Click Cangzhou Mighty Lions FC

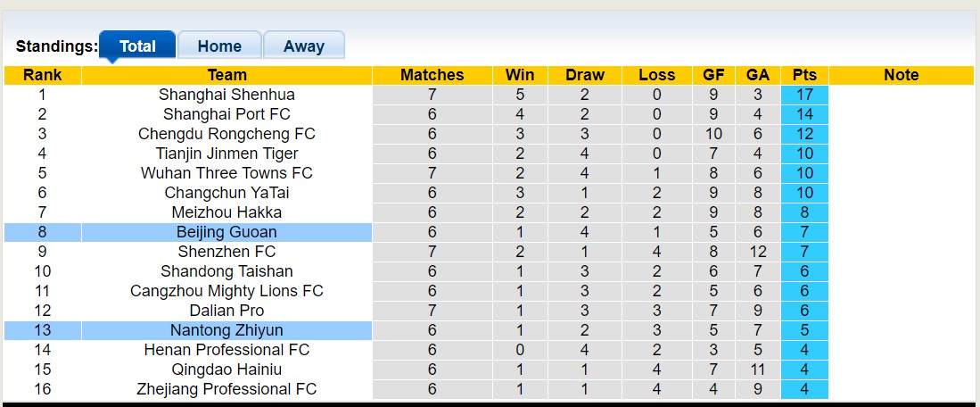(226, 291)
